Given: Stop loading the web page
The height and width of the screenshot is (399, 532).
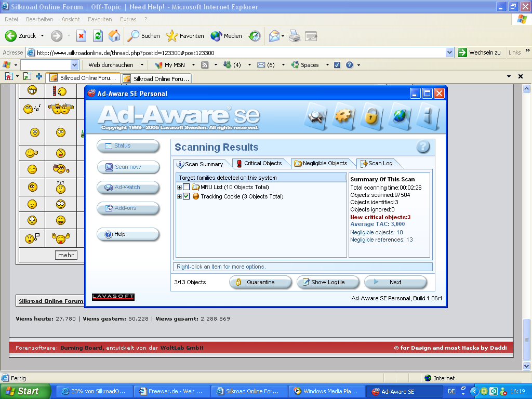Looking at the screenshot, I should click(81, 36).
